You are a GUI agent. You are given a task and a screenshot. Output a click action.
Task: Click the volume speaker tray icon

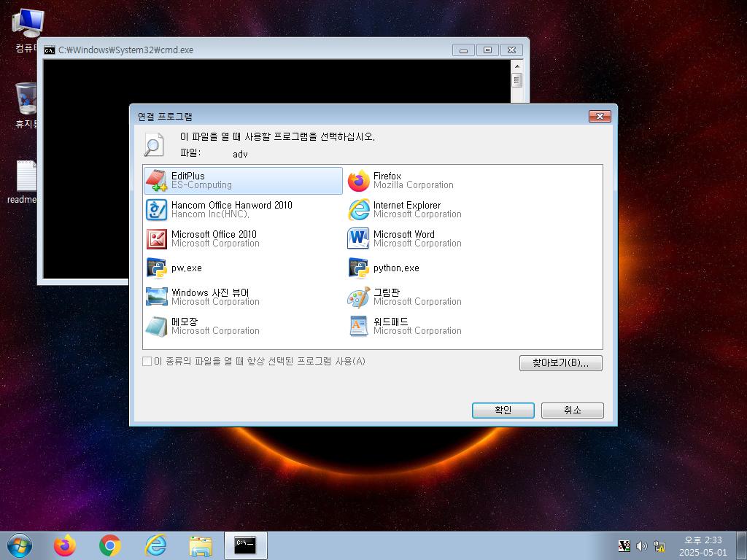642,546
